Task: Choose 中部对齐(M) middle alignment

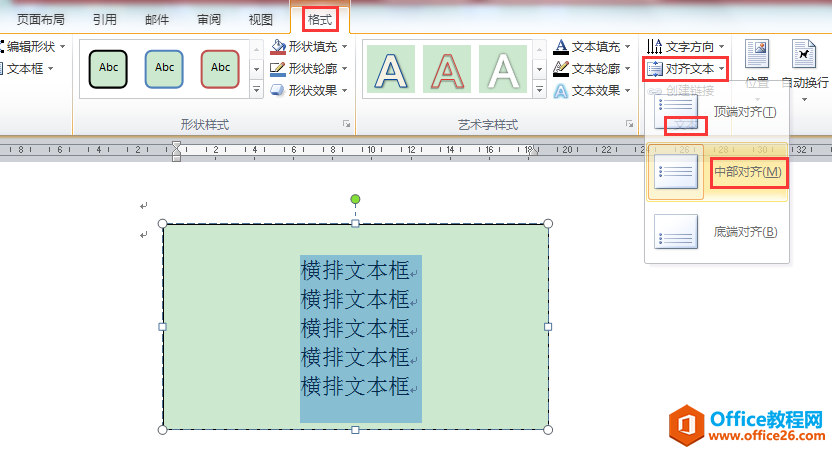Action: (x=717, y=172)
